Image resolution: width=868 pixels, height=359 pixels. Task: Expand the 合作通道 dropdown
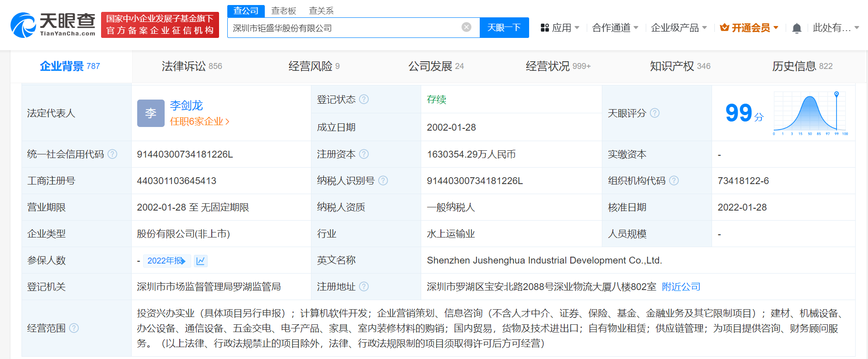615,28
